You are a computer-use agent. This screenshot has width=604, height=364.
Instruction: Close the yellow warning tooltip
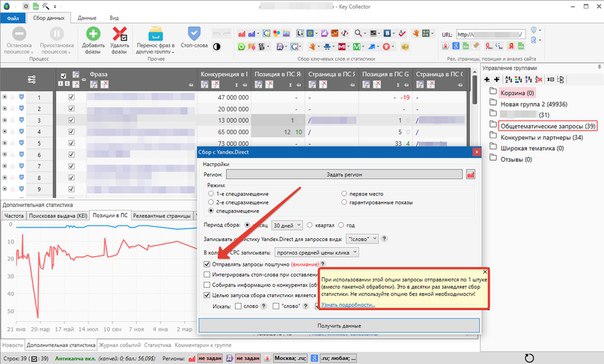coord(485,272)
